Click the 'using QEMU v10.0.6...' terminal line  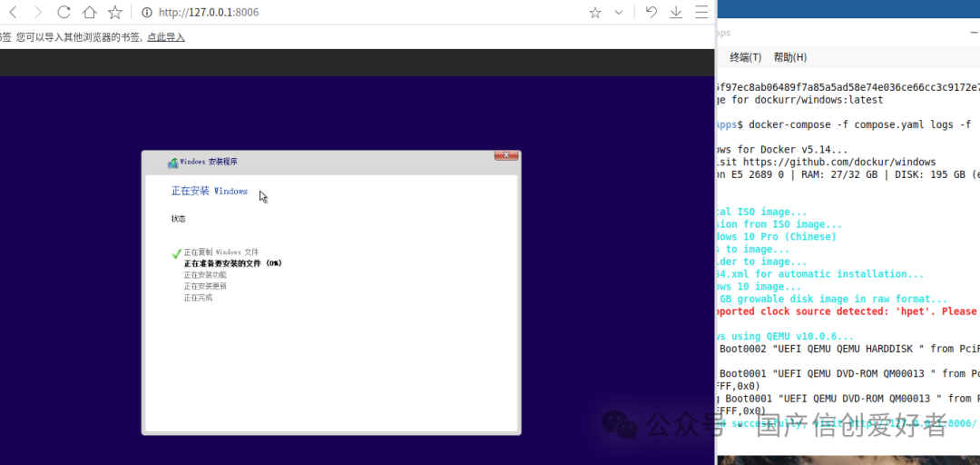coord(785,336)
